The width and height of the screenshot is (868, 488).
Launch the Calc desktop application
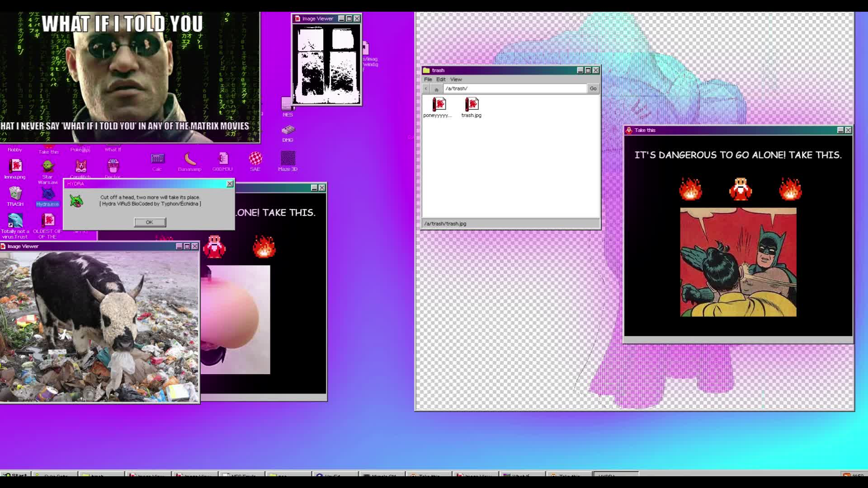pyautogui.click(x=157, y=159)
